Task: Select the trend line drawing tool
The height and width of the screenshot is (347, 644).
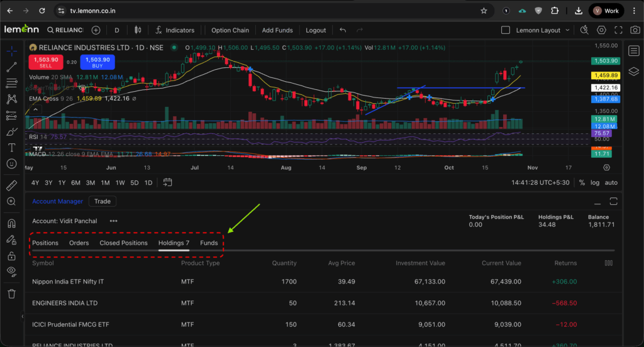Action: 11,67
